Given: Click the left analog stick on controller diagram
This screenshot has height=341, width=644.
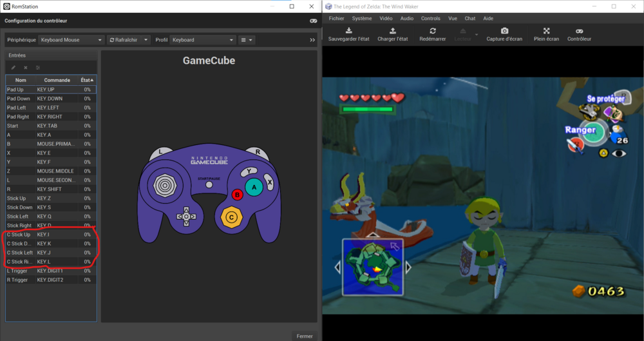Looking at the screenshot, I should [165, 186].
